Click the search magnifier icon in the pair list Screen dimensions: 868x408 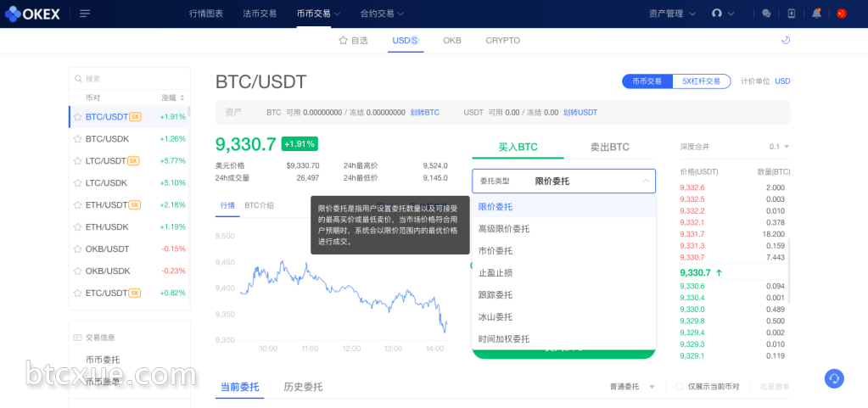pyautogui.click(x=78, y=79)
